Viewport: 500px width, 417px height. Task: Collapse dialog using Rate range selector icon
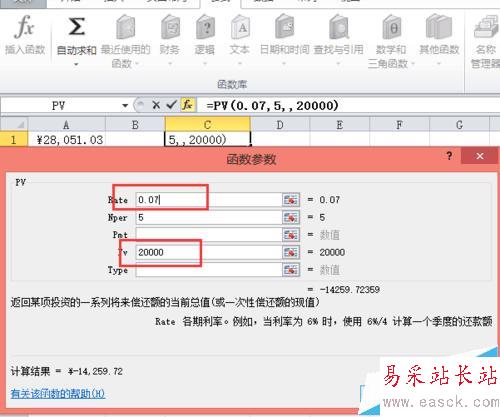(x=291, y=200)
